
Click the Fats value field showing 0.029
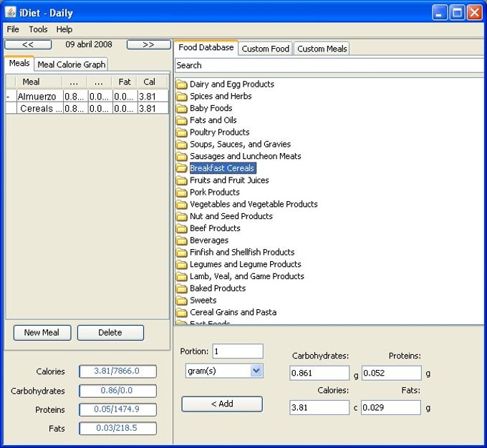coord(391,407)
